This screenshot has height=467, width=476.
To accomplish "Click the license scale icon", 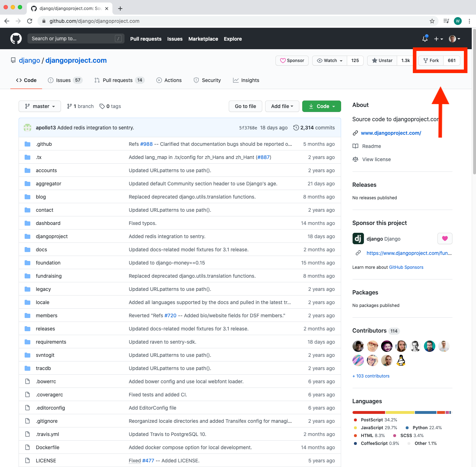I will 355,159.
